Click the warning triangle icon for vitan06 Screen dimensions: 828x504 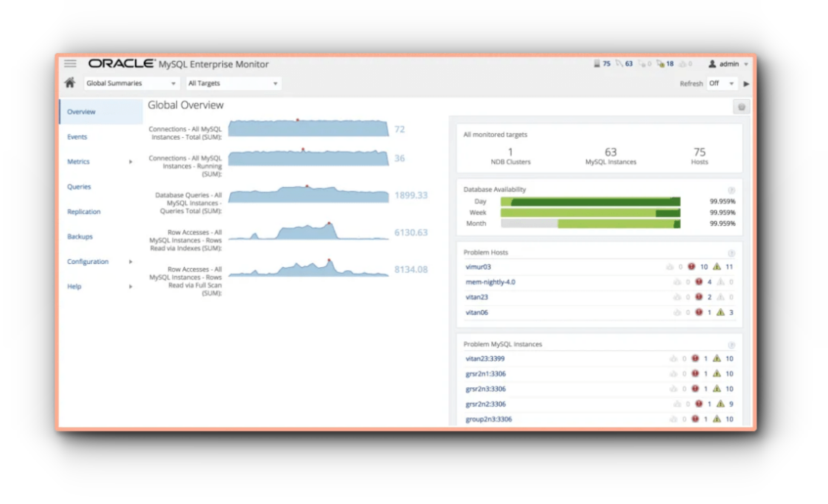point(720,312)
